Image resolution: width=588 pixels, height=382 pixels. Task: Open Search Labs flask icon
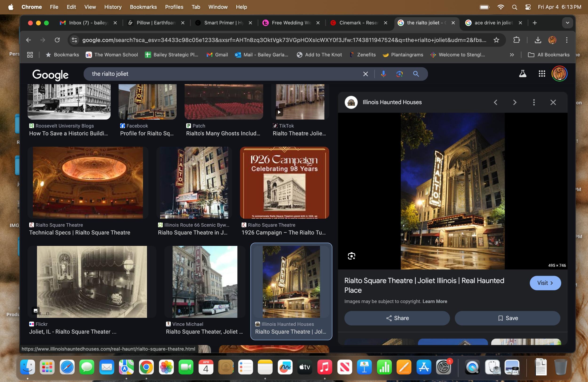(x=523, y=74)
